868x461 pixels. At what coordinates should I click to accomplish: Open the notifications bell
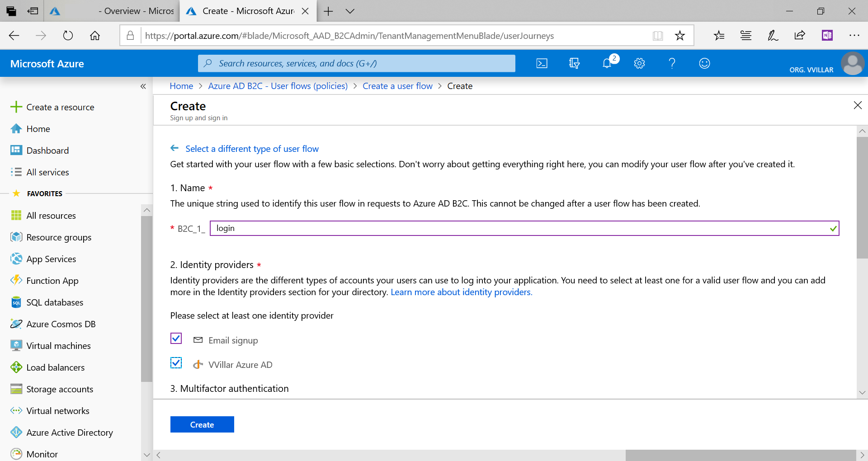[x=607, y=63]
